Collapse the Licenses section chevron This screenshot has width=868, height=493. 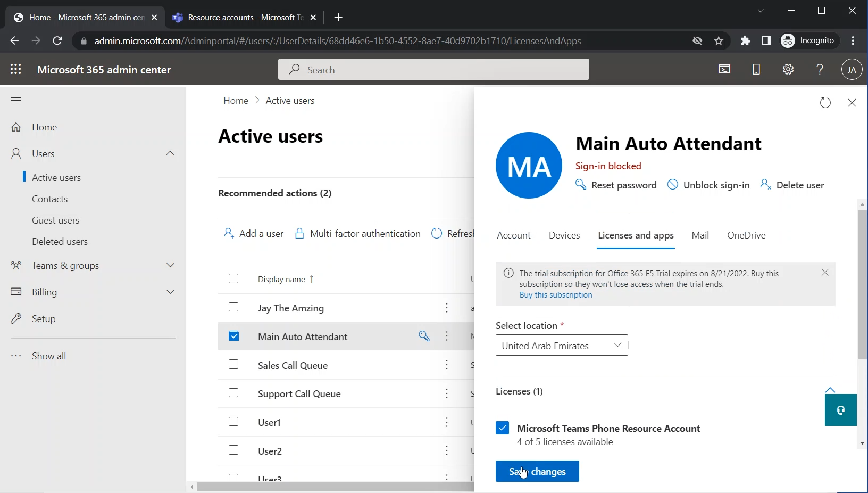pos(830,390)
